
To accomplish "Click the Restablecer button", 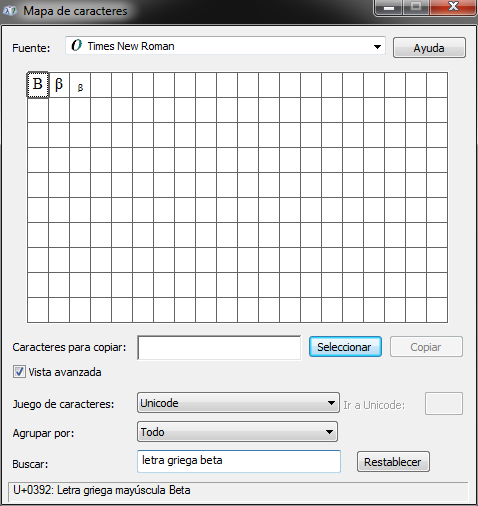I will (x=393, y=462).
